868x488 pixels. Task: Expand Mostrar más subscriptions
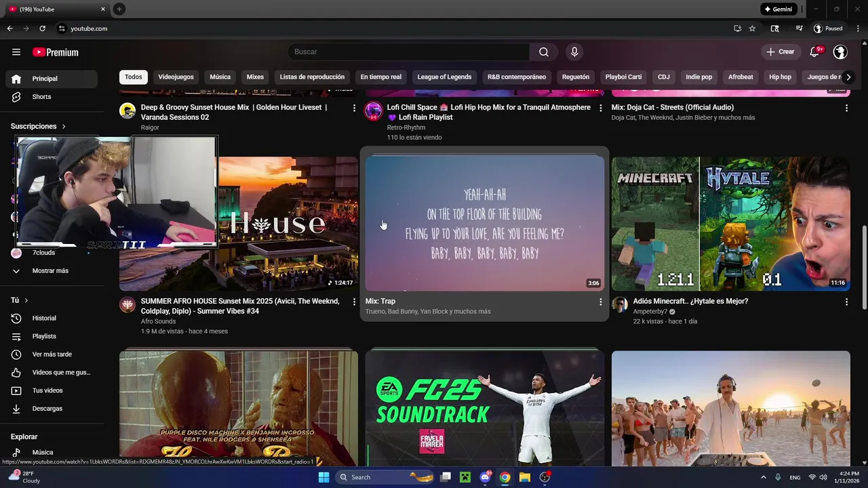pos(52,271)
